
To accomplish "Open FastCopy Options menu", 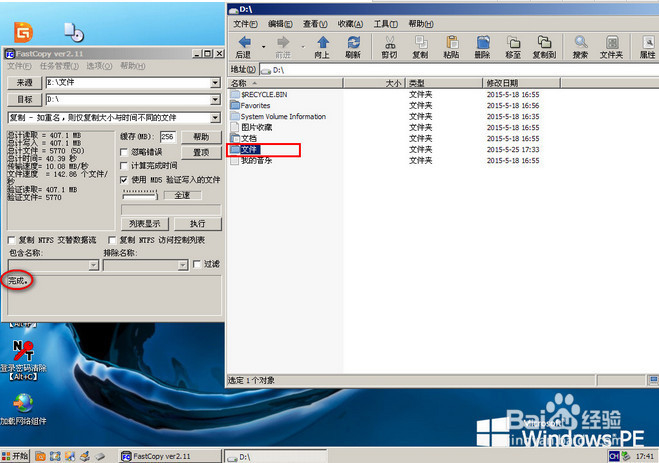I will [x=99, y=66].
